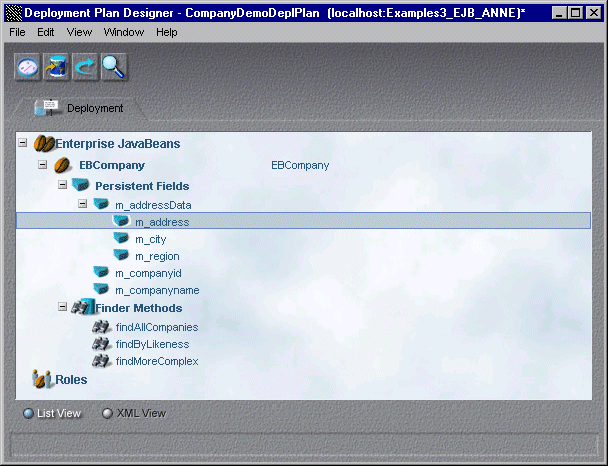Image resolution: width=608 pixels, height=466 pixels.
Task: Select the findAllCompanies method text
Action: pyautogui.click(x=157, y=327)
